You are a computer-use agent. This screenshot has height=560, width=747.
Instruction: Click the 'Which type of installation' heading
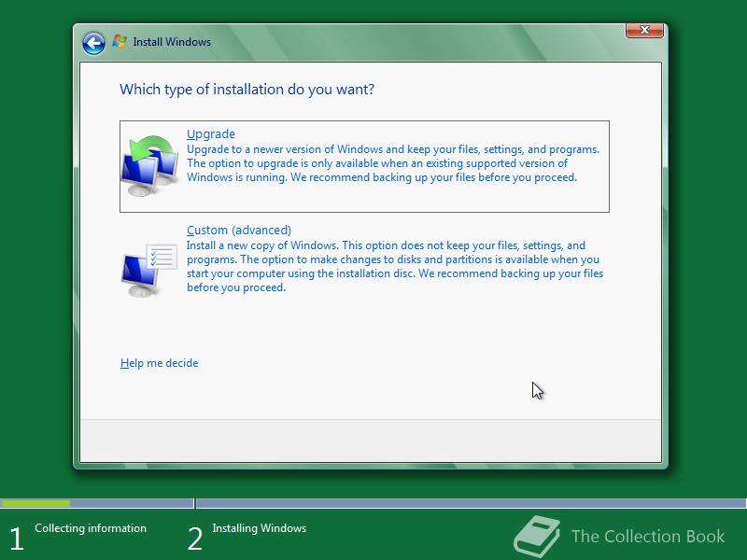point(247,90)
